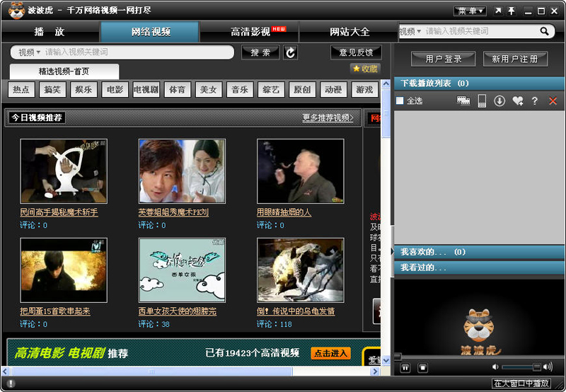This screenshot has height=392, width=566.
Task: Click the round download arrow icon
Action: pyautogui.click(x=499, y=100)
